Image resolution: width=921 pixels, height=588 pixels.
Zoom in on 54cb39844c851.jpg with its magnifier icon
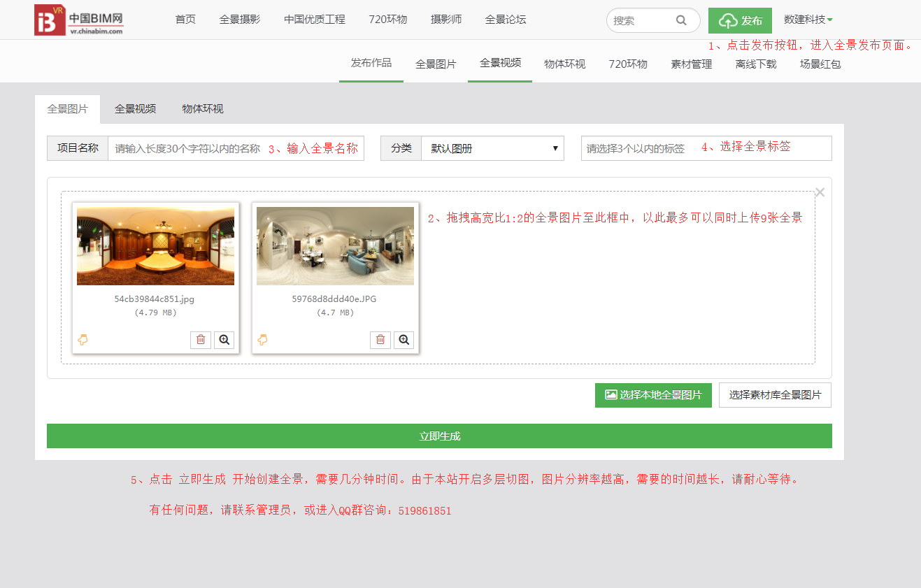click(x=224, y=340)
